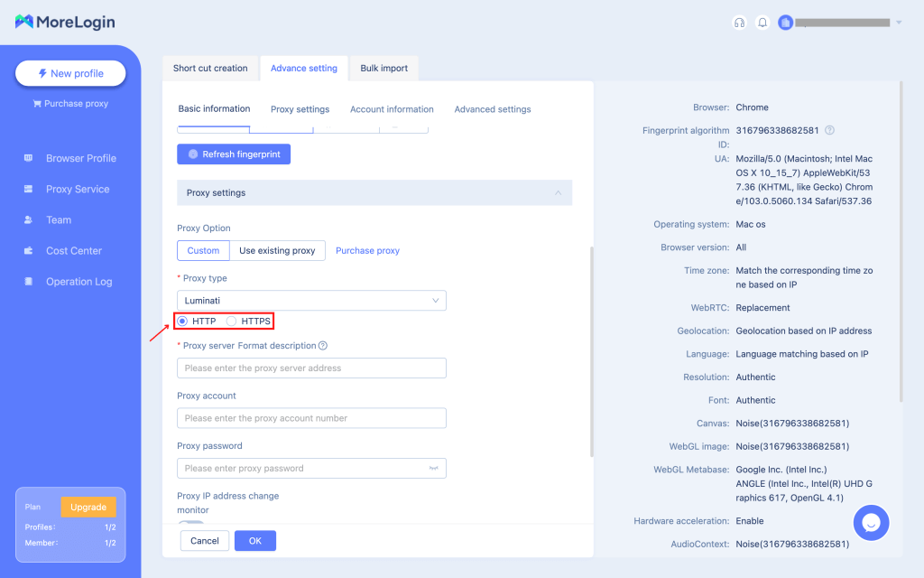Click the Operation Log sidebar icon

[28, 282]
